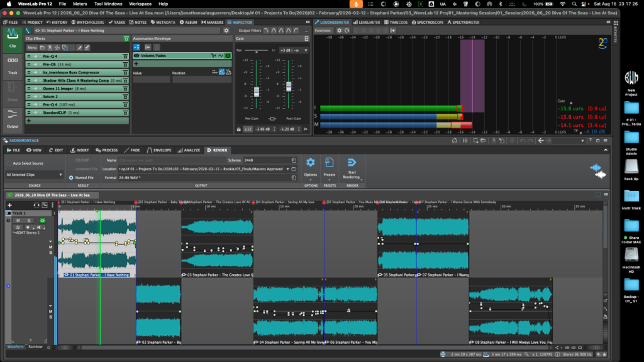Add a new track with the plus icon

coord(9,205)
